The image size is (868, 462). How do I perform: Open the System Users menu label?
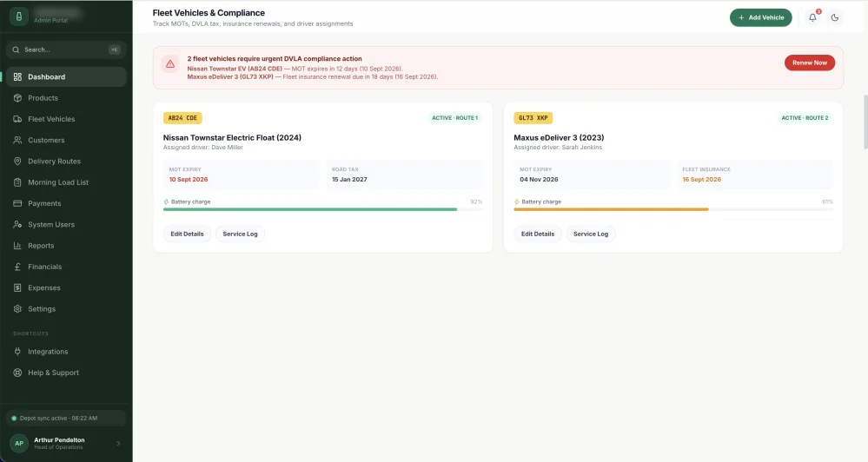51,224
